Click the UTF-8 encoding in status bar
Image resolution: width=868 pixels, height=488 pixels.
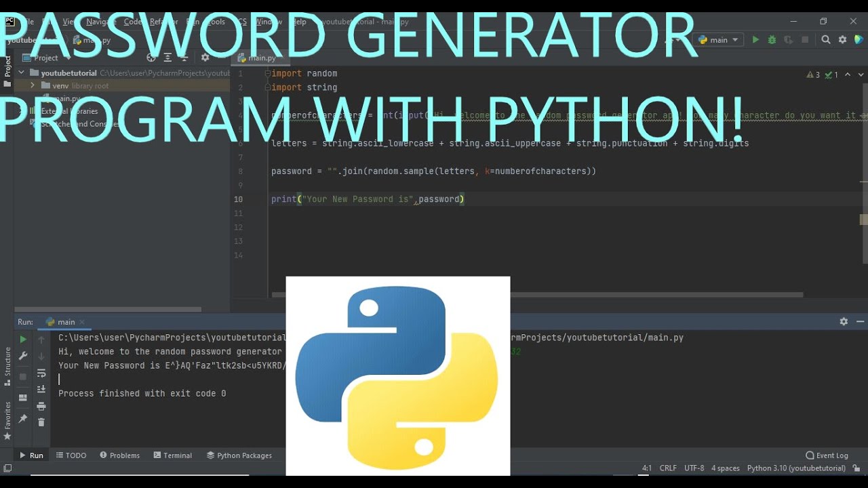[x=694, y=468]
